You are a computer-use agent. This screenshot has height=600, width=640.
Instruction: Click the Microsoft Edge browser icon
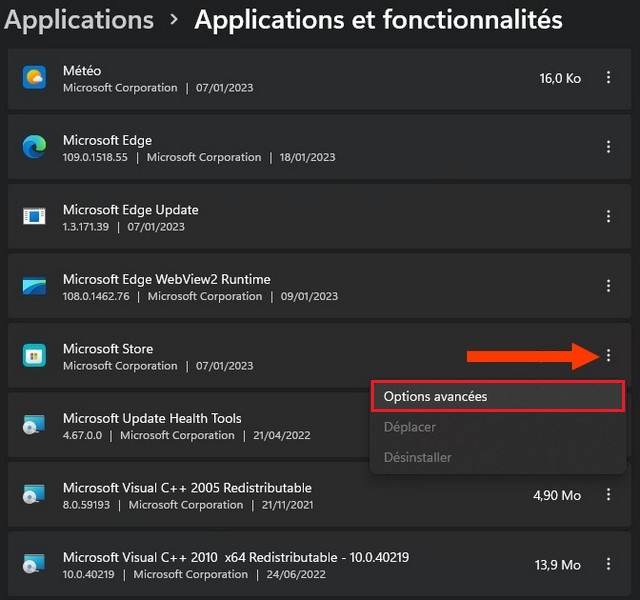click(x=34, y=147)
